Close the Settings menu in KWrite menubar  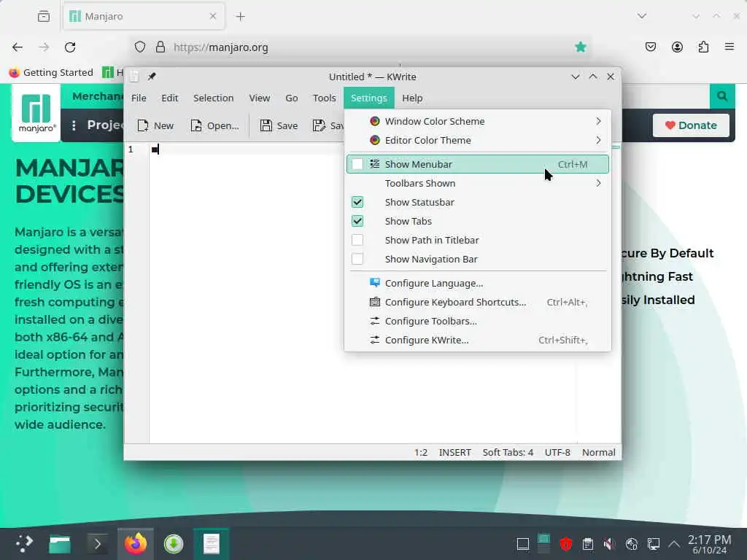[x=368, y=98]
